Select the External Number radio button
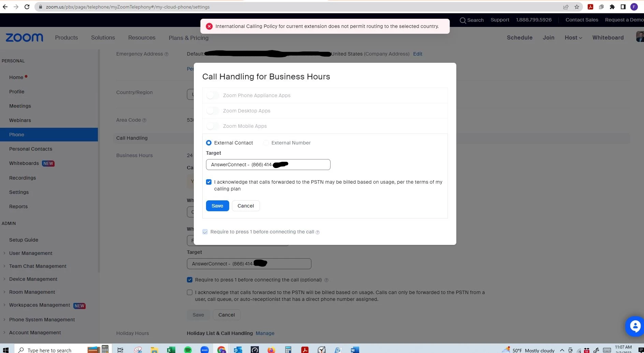The width and height of the screenshot is (644, 353). [x=266, y=143]
